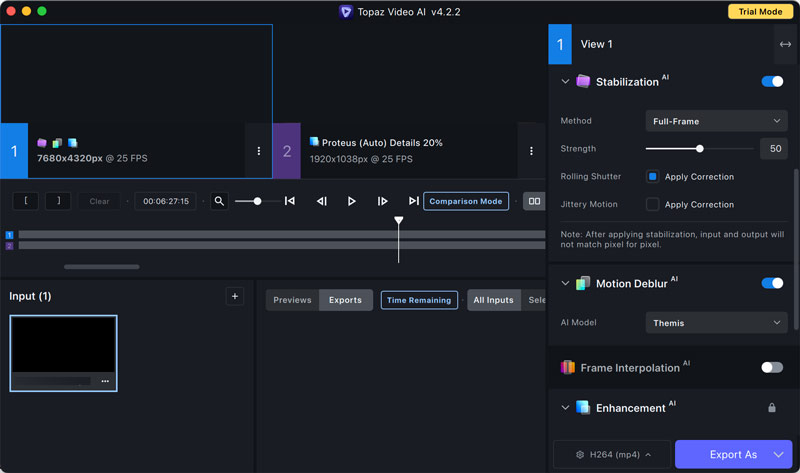Open the options menu for view 1
The width and height of the screenshot is (800, 473).
click(x=259, y=151)
